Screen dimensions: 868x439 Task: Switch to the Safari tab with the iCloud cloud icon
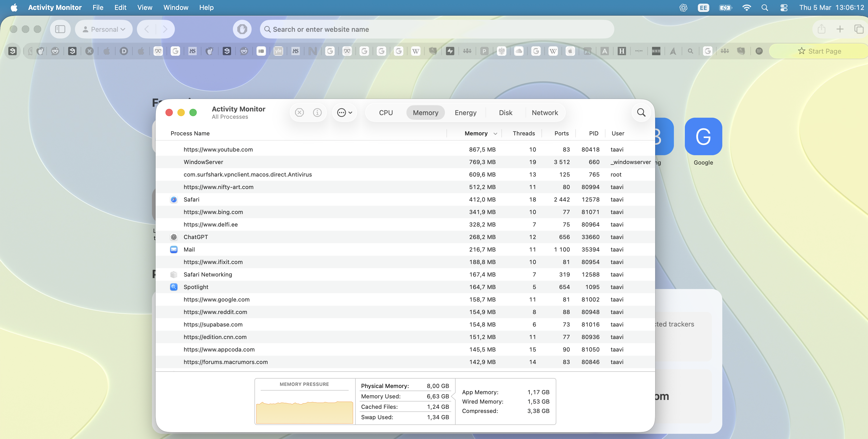click(519, 51)
